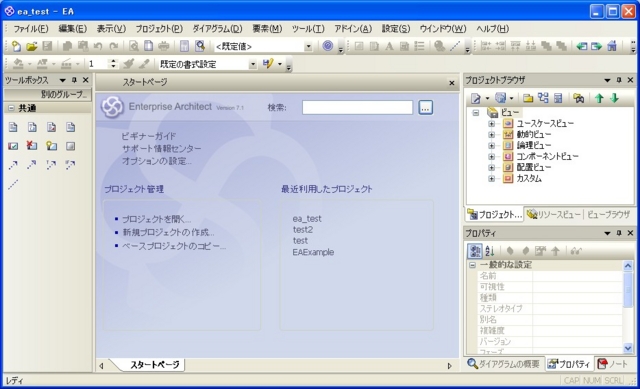
Task: Move item up with green up arrow
Action: [599, 98]
